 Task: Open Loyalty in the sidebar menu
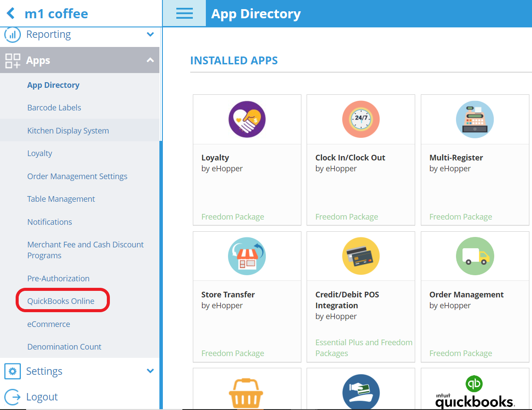(x=40, y=153)
